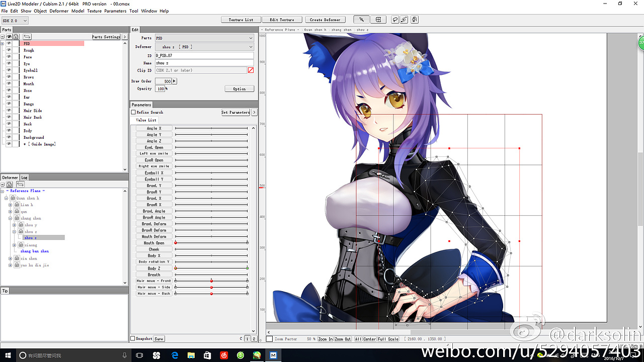Click the Angle X parameter slider
The height and width of the screenshot is (362, 644).
(x=211, y=128)
